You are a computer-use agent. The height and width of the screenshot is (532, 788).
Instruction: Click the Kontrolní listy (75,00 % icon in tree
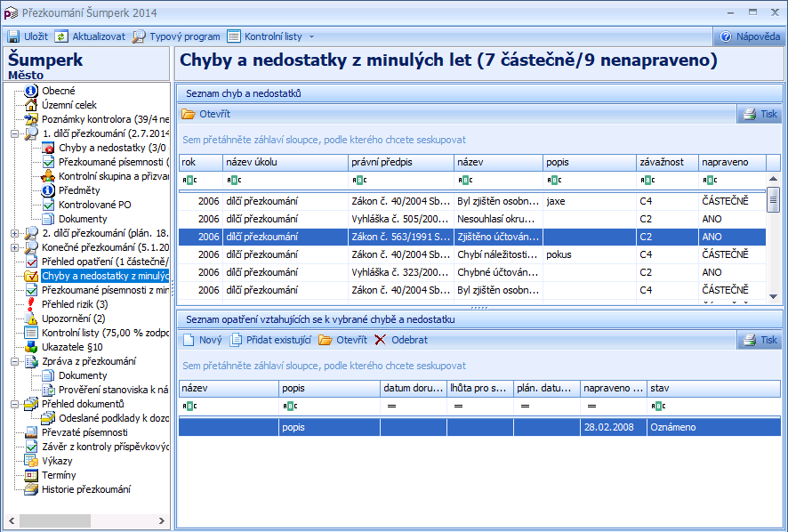click(31, 333)
